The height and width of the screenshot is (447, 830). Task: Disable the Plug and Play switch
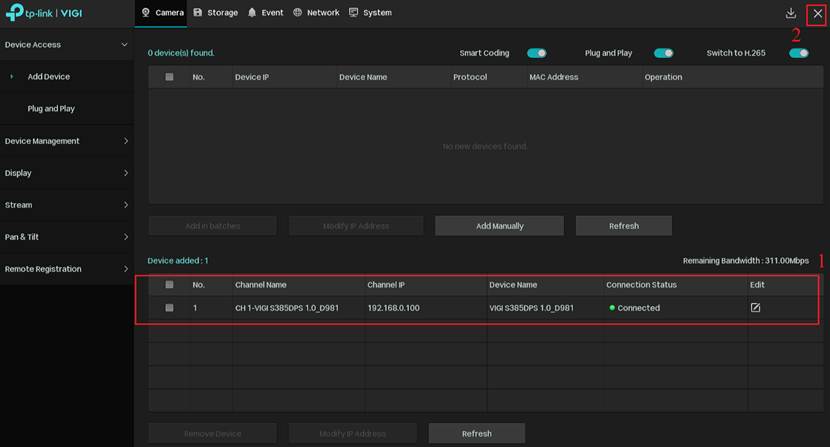[663, 53]
